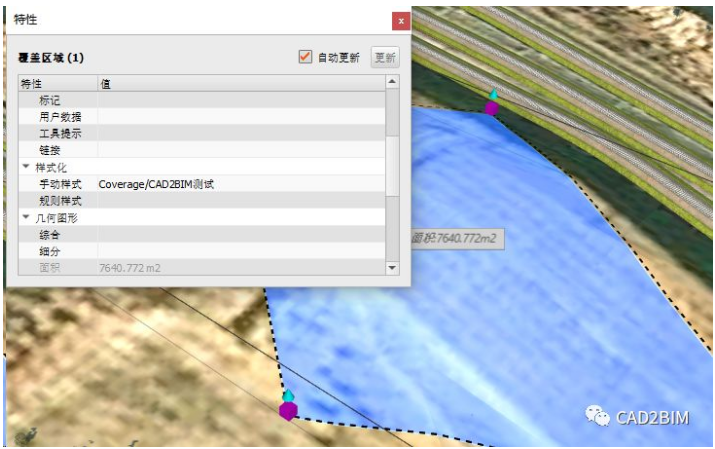Select the 规则样式 property row
Viewport: 715px width, 449px height.
point(60,201)
